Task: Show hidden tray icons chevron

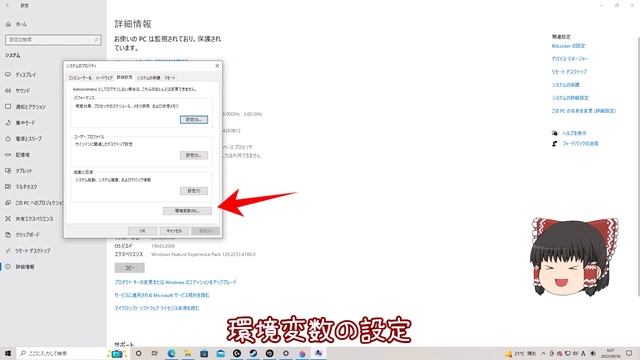Action: click(544, 353)
